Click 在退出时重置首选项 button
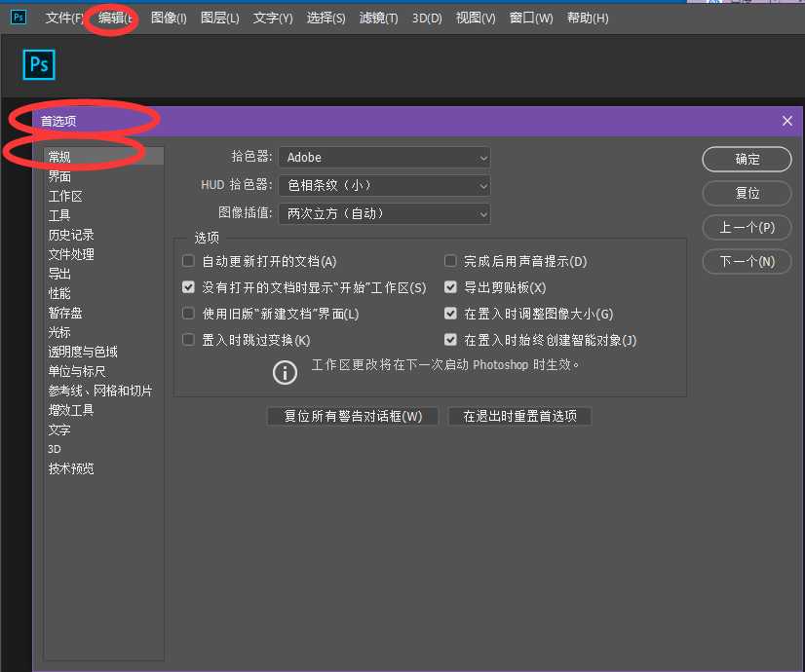Image resolution: width=805 pixels, height=672 pixels. (519, 416)
